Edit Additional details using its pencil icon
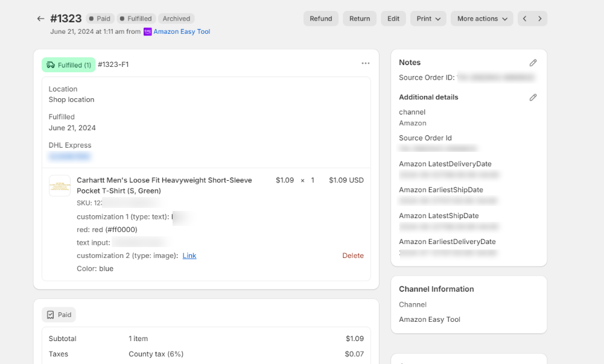 pyautogui.click(x=533, y=97)
